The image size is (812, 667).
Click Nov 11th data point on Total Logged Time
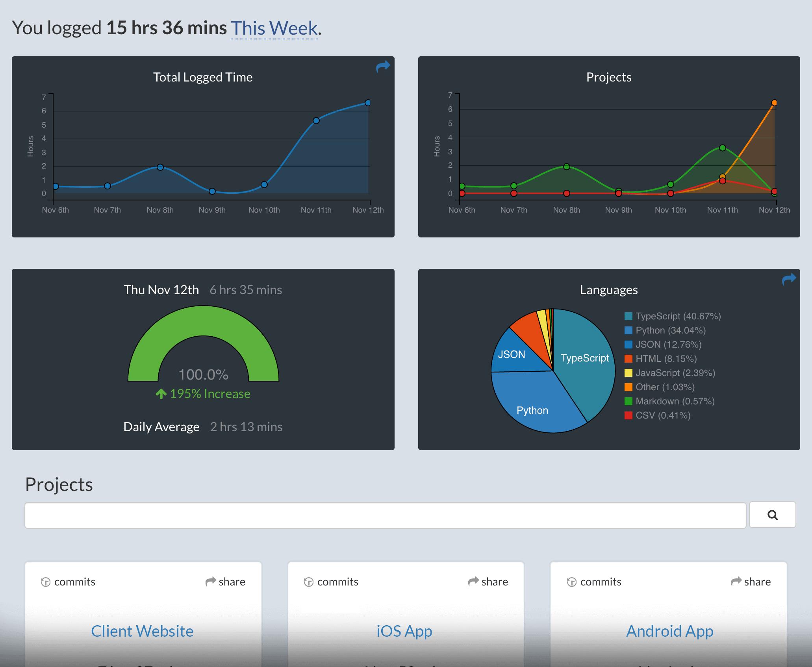click(x=316, y=120)
